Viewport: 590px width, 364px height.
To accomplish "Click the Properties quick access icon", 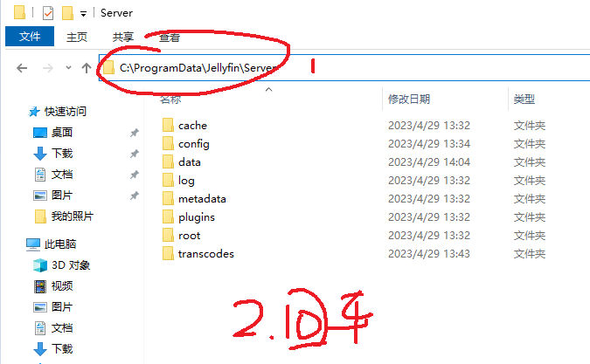I will 48,13.
